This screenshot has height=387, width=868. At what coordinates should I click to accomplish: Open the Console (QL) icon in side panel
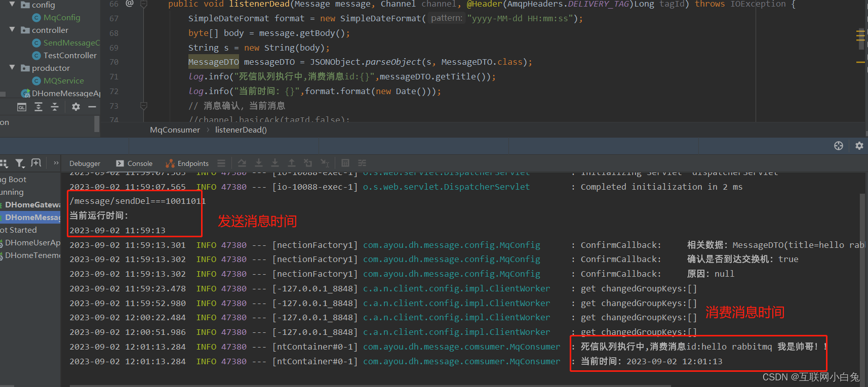click(22, 107)
